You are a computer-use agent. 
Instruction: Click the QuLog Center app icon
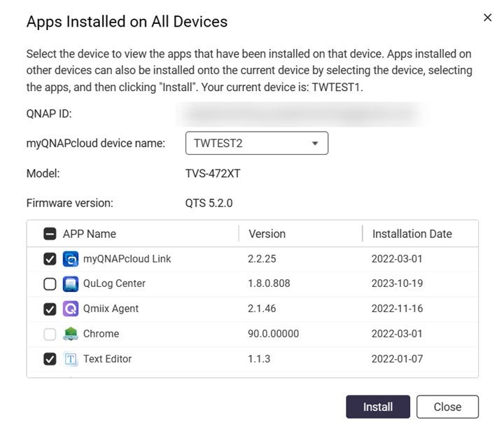pyautogui.click(x=71, y=283)
